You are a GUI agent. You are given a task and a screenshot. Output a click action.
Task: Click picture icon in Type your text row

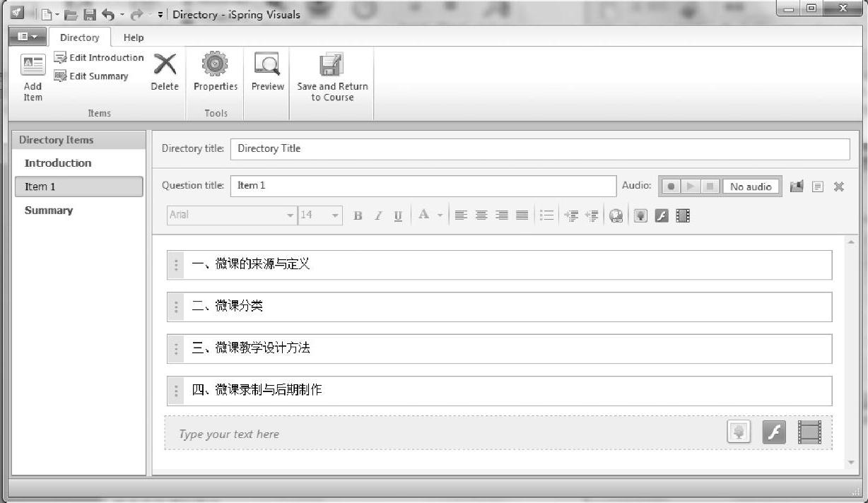[x=739, y=432]
